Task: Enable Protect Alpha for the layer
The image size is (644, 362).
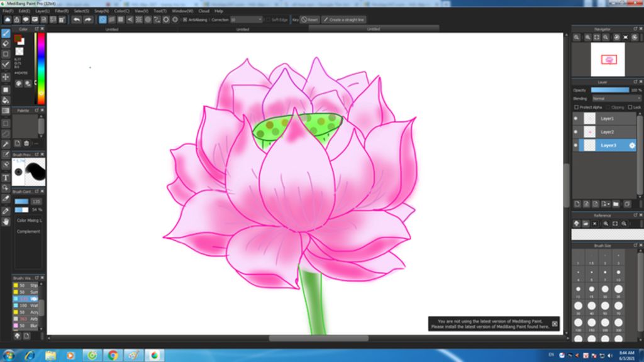Action: (576, 107)
